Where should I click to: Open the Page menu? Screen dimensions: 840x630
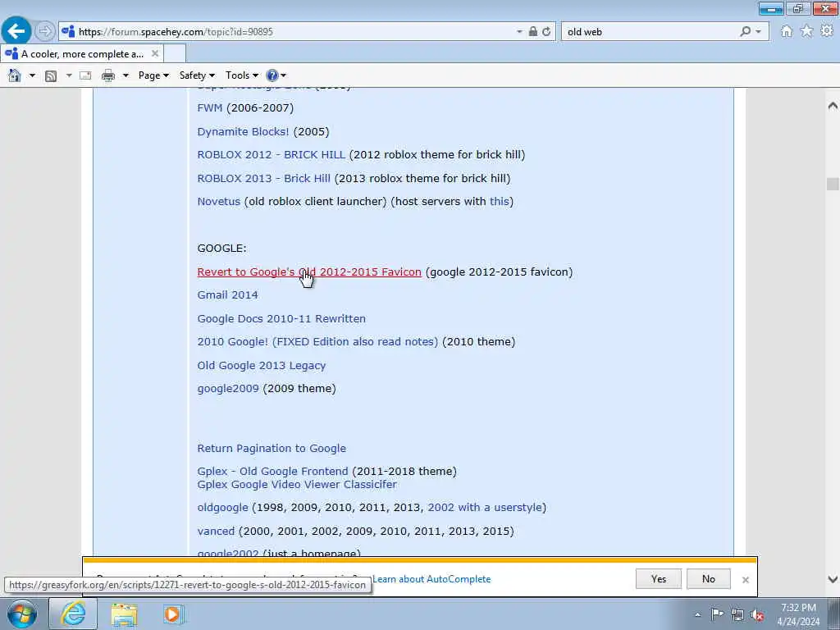[x=153, y=75]
